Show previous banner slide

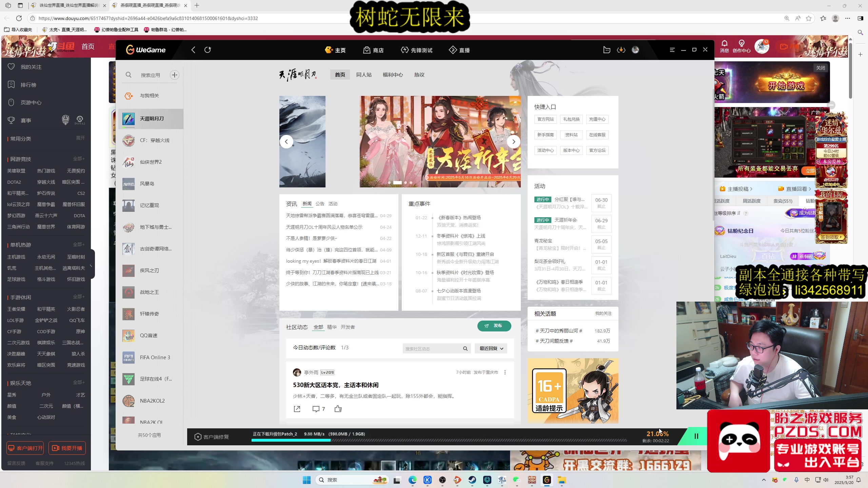pyautogui.click(x=287, y=141)
